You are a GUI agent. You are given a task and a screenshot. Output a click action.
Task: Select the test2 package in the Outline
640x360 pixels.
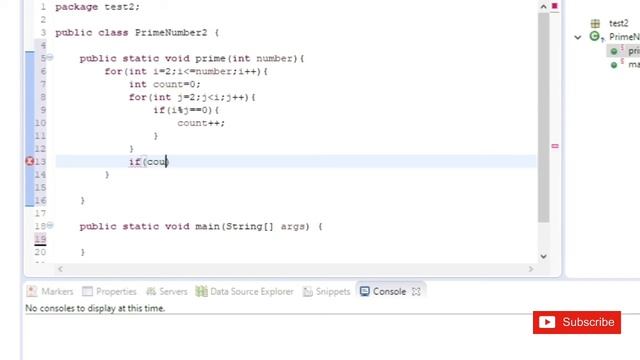click(x=618, y=23)
